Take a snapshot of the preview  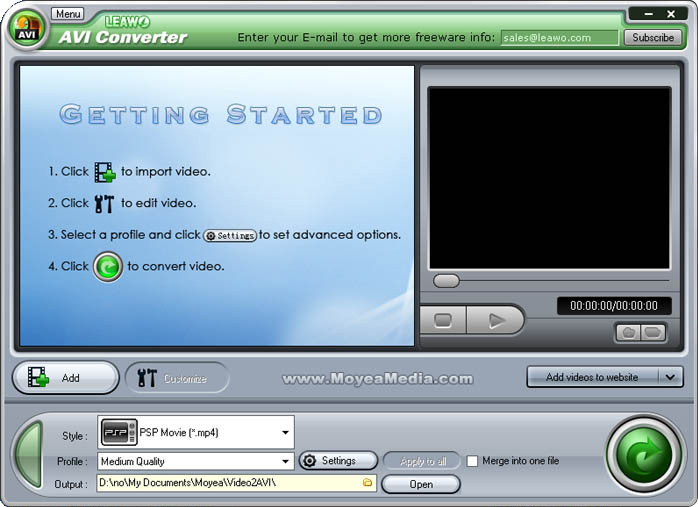(x=628, y=333)
